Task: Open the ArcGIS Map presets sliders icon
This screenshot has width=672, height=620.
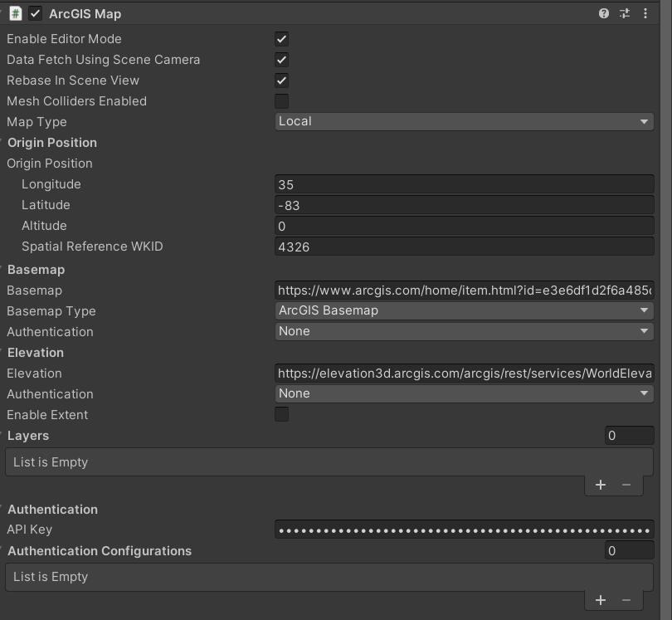Action: pos(625,14)
